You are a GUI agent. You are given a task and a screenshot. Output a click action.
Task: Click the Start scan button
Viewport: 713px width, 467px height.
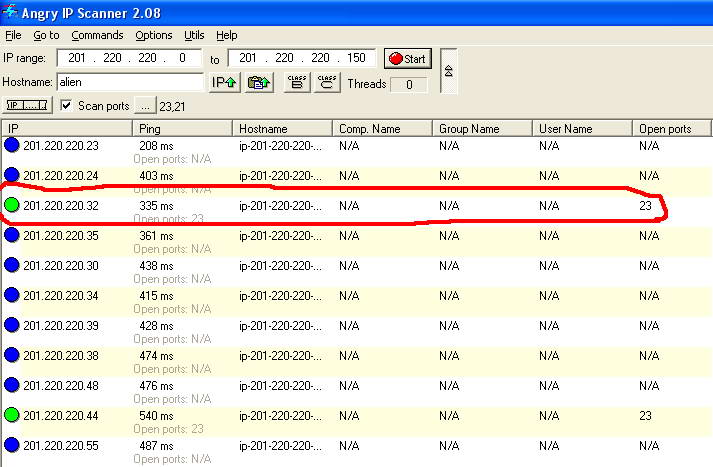[407, 59]
